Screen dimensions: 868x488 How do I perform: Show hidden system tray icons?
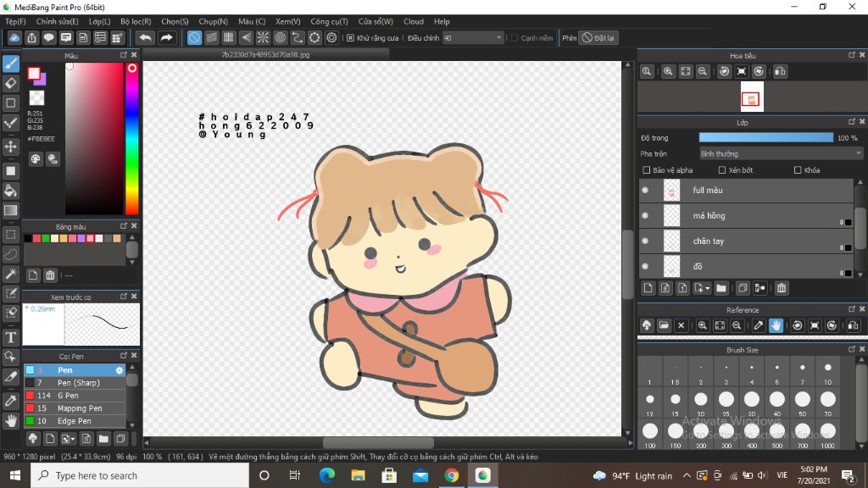click(x=687, y=475)
